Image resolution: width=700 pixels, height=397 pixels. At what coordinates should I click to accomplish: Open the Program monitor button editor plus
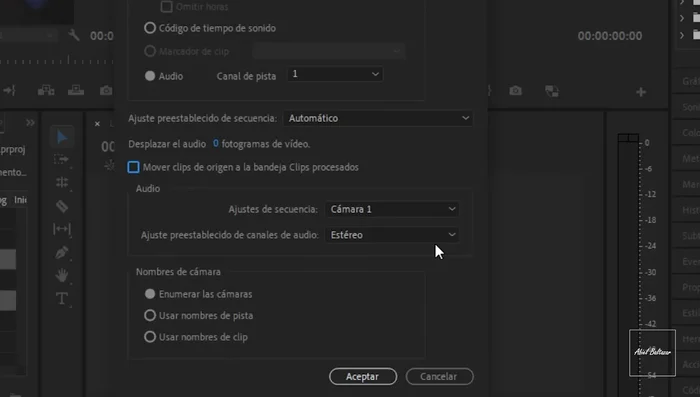pos(641,92)
